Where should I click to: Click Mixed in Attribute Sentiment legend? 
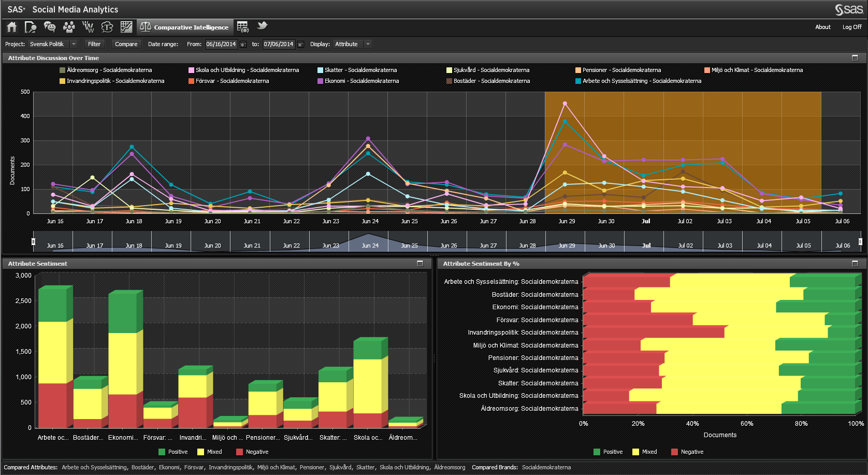pos(210,452)
